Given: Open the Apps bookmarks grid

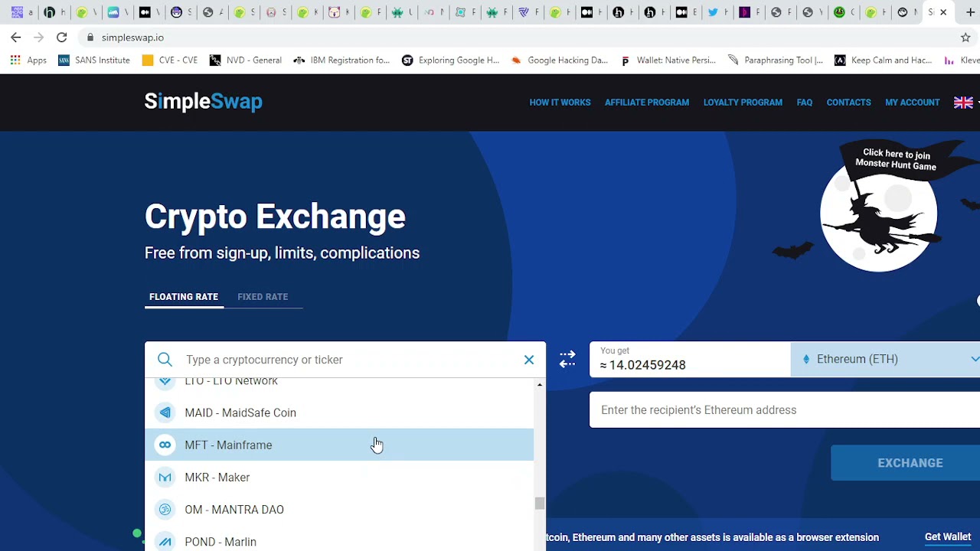Looking at the screenshot, I should [x=28, y=60].
